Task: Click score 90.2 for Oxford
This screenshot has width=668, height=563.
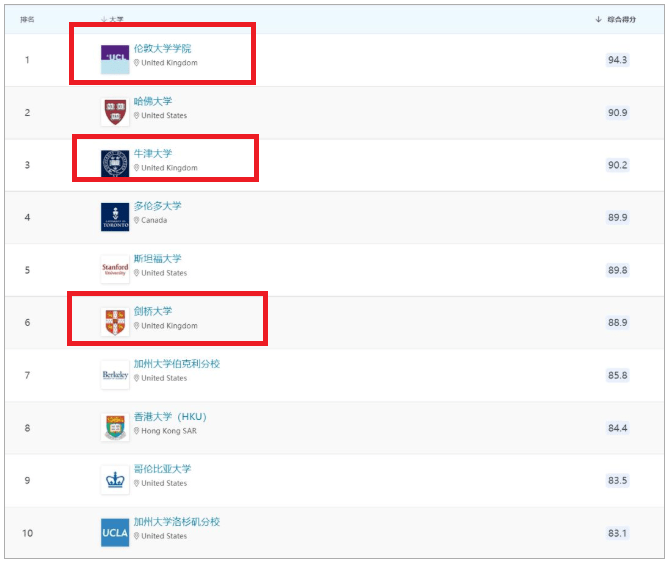Action: [x=617, y=165]
